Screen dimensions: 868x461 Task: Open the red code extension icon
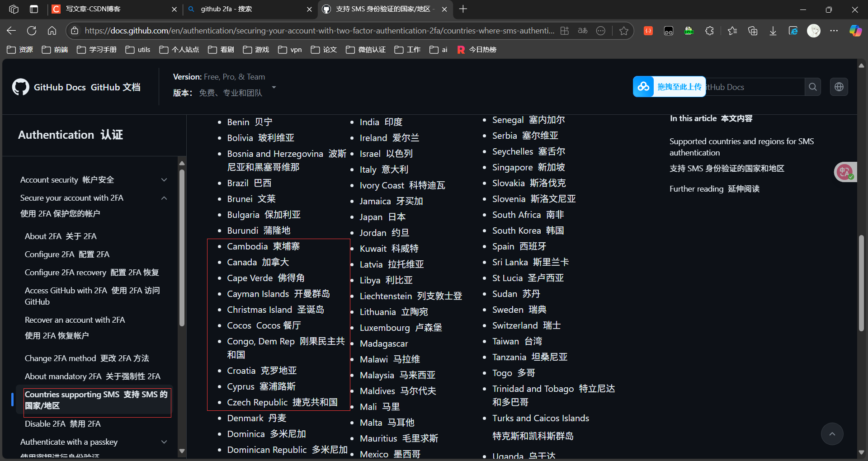click(x=648, y=31)
